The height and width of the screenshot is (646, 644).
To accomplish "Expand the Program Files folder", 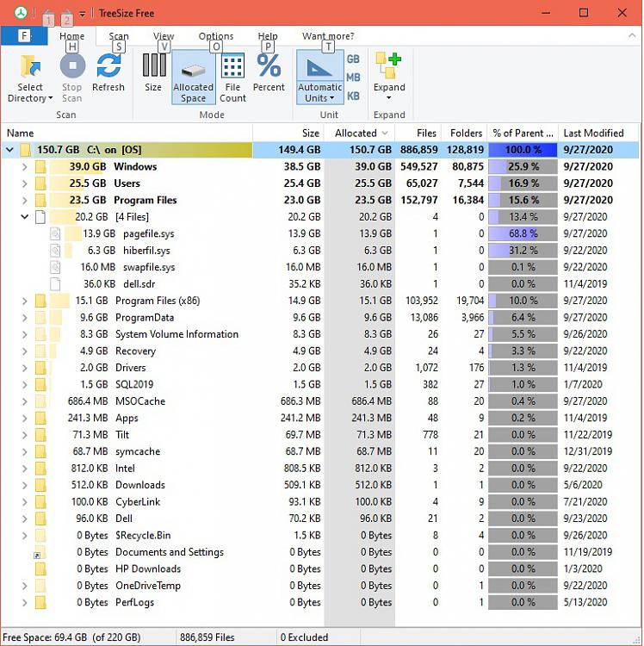I will coord(25,200).
